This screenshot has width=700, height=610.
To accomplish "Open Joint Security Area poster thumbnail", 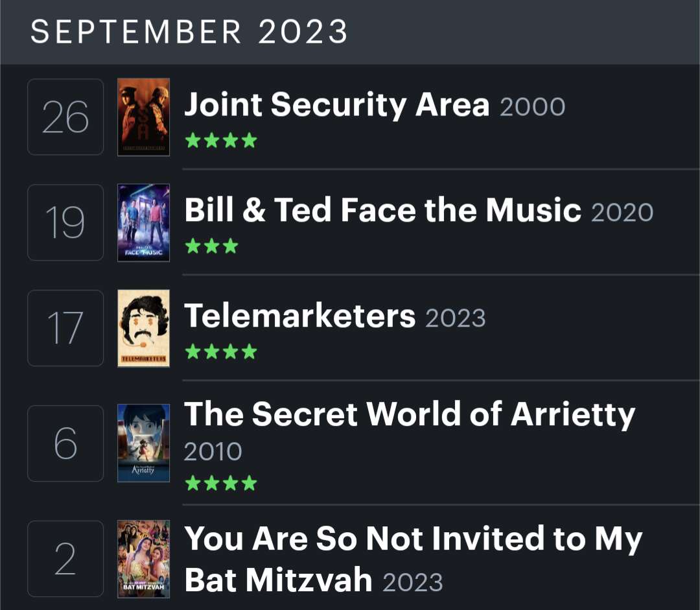I will coord(143,117).
